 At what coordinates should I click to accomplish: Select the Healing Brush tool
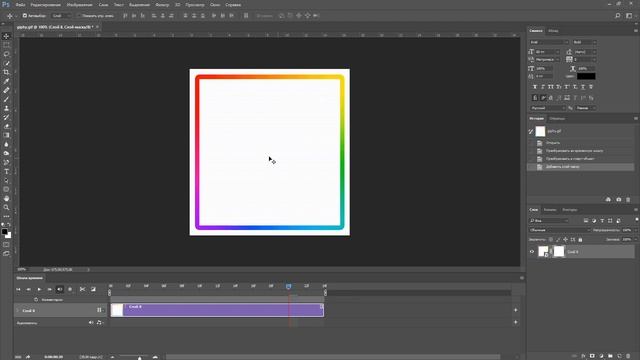[6, 90]
